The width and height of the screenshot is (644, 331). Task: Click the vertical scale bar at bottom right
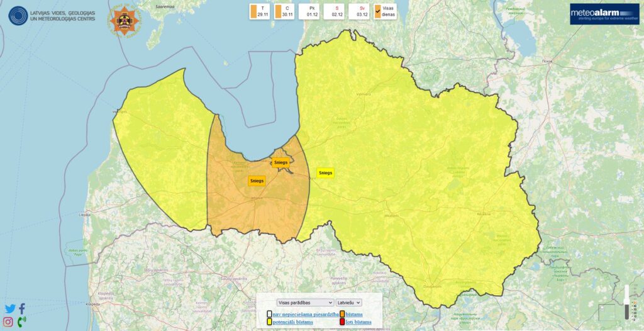pos(626,302)
